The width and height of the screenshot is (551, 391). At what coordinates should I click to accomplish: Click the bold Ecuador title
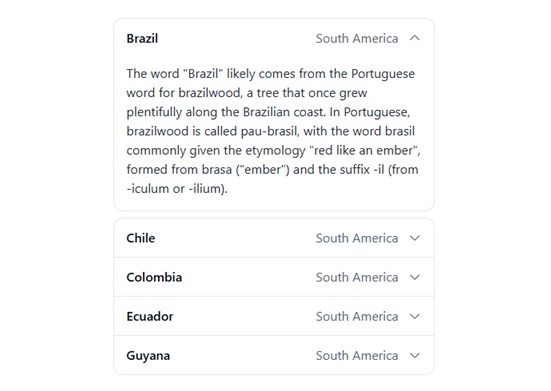[x=150, y=316]
